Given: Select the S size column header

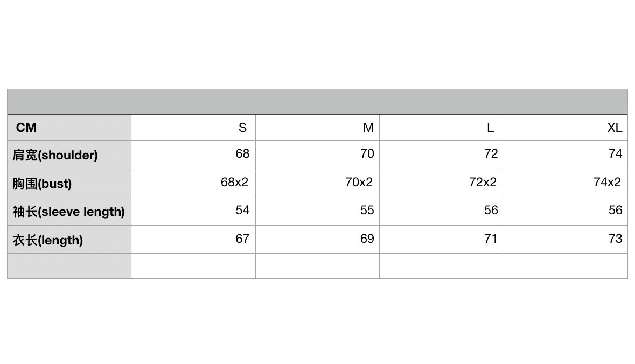Looking at the screenshot, I should click(242, 128).
